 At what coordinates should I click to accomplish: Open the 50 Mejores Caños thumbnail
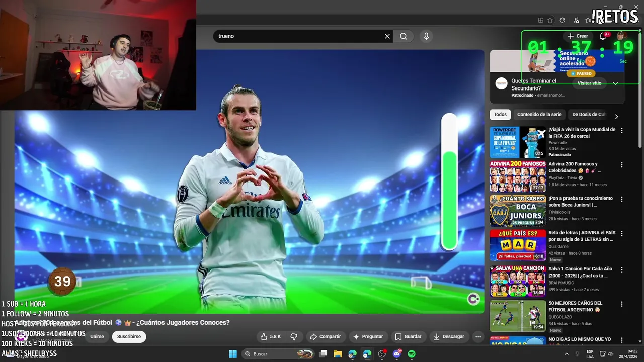(x=518, y=316)
